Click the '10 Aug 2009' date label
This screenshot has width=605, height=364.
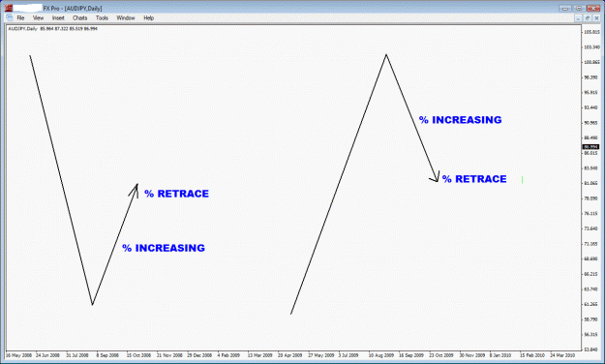coord(381,355)
